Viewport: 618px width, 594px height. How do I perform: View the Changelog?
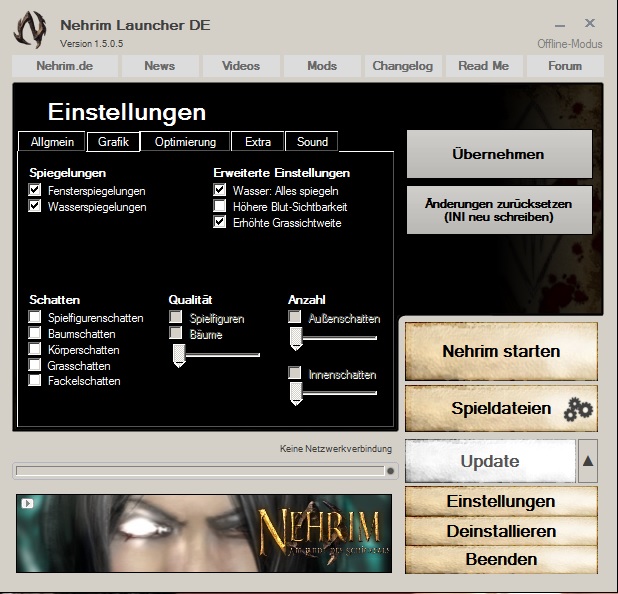click(403, 66)
